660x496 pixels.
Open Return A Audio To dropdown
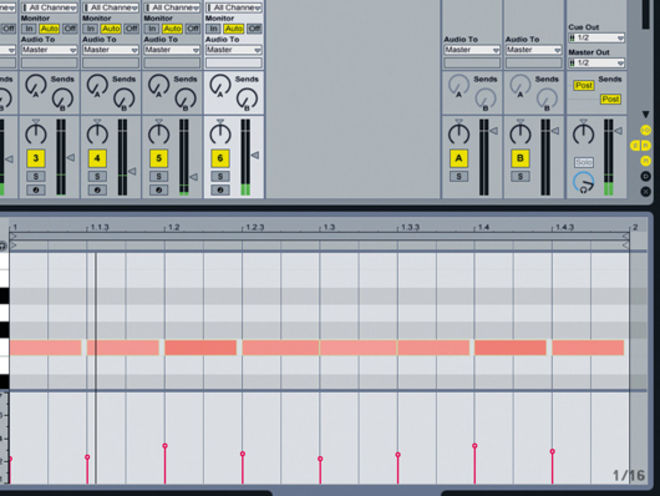point(472,50)
